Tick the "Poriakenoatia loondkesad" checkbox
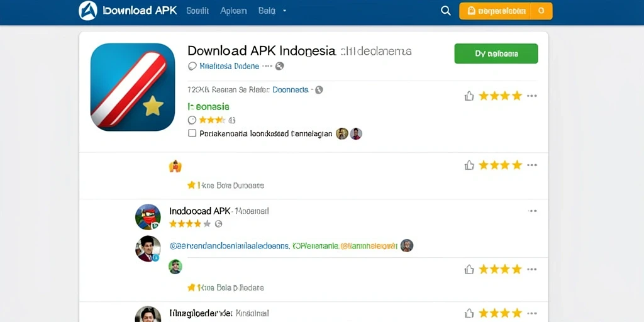Image resolution: width=644 pixels, height=322 pixels. [192, 133]
